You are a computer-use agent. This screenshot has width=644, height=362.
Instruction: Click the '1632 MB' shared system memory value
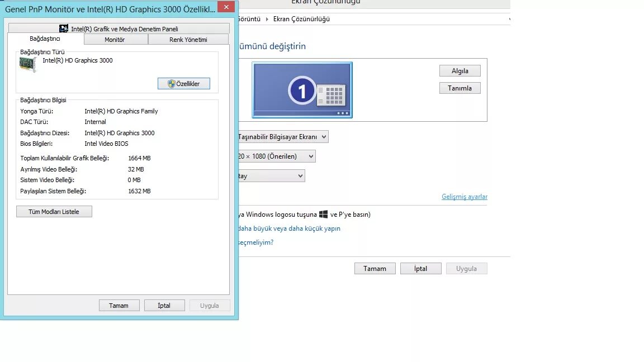(x=139, y=191)
